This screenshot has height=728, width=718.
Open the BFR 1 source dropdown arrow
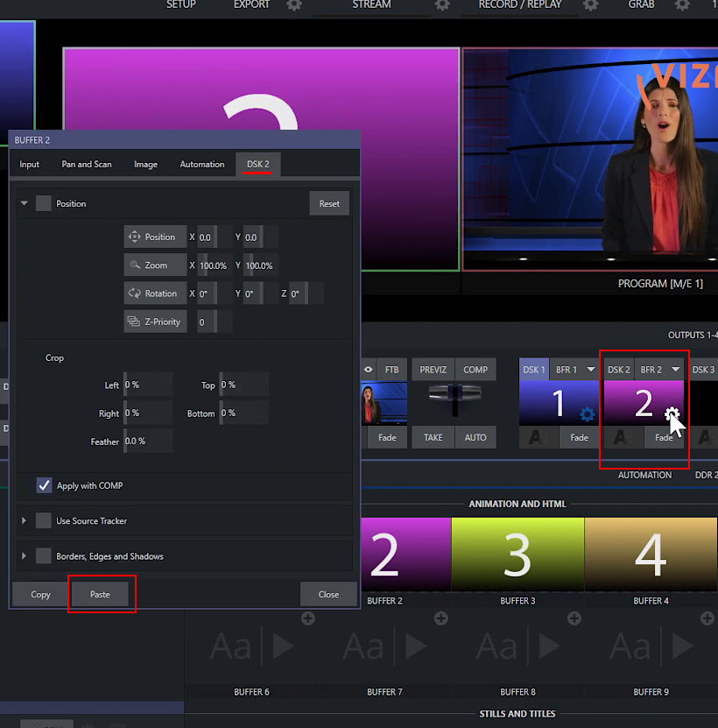(590, 370)
